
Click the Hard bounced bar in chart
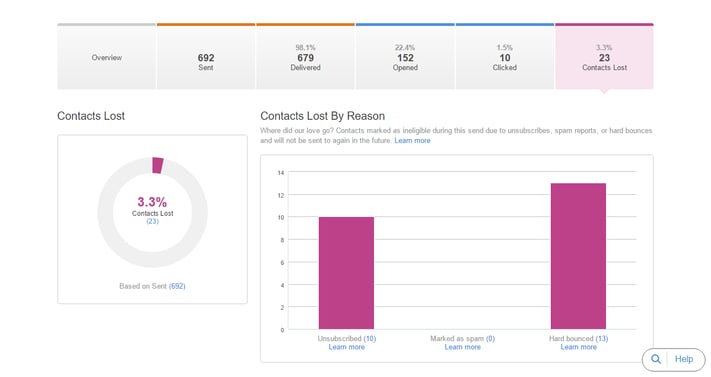pyautogui.click(x=579, y=256)
